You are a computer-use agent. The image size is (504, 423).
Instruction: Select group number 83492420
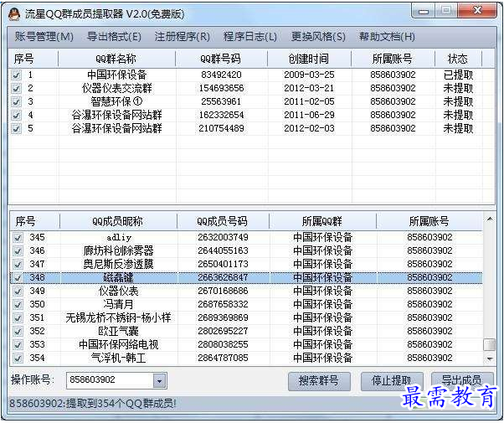(222, 75)
